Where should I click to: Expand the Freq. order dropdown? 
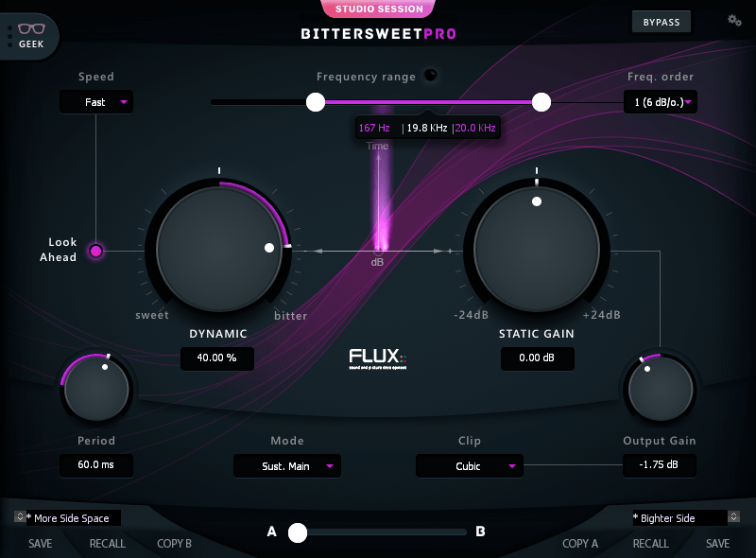tap(660, 102)
